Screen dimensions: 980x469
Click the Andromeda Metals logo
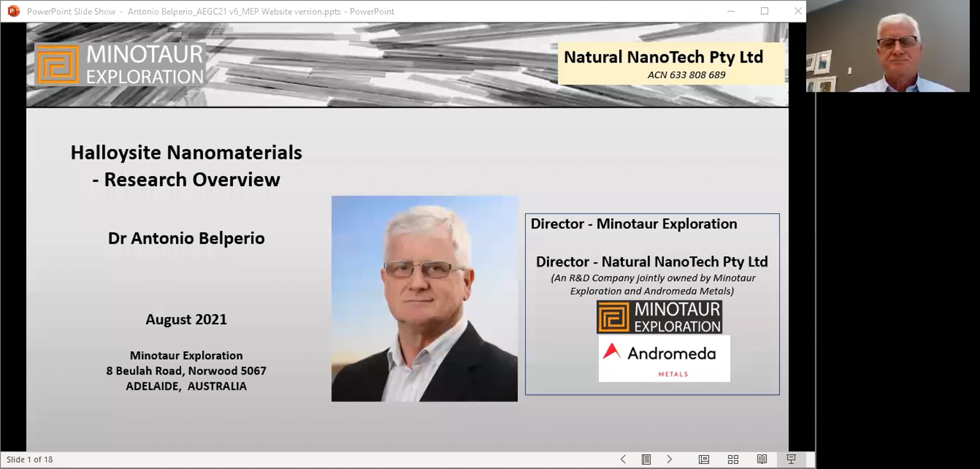[x=664, y=359]
